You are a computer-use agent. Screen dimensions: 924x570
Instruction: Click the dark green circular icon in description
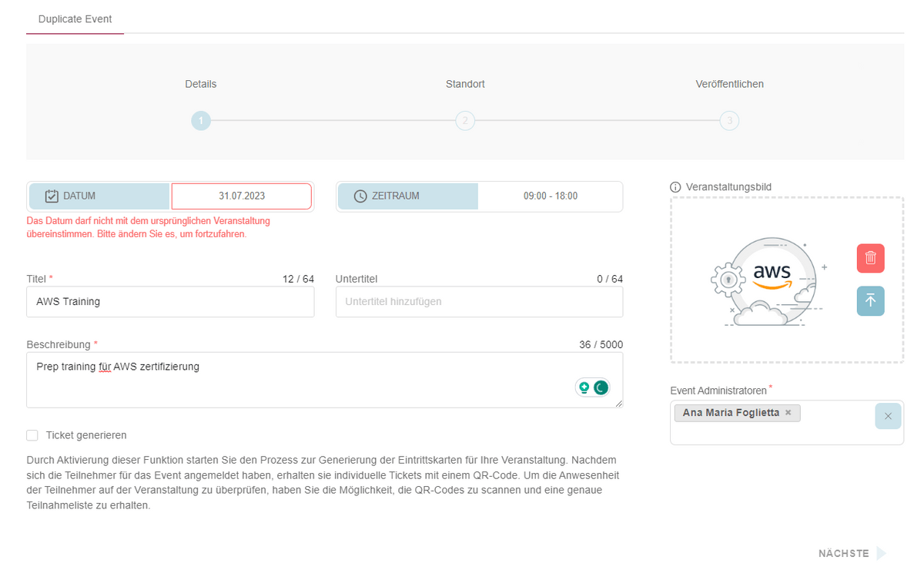coord(601,387)
